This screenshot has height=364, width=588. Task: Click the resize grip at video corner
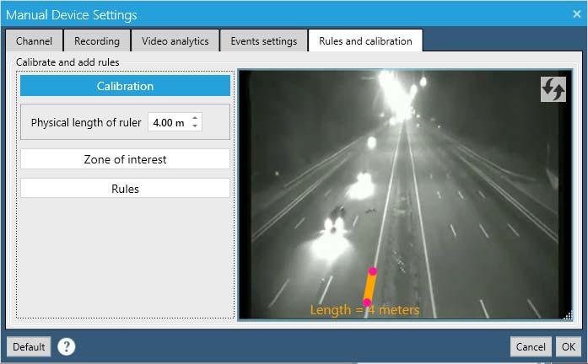568,315
